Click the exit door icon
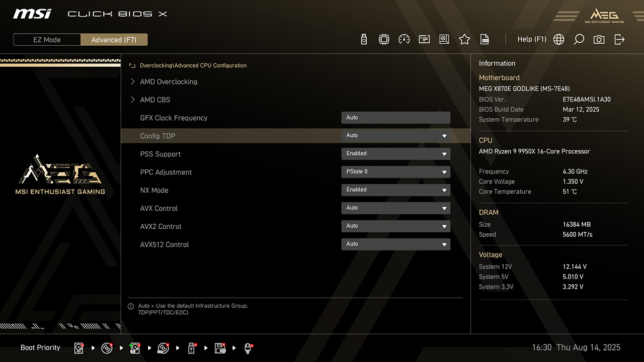 click(619, 39)
